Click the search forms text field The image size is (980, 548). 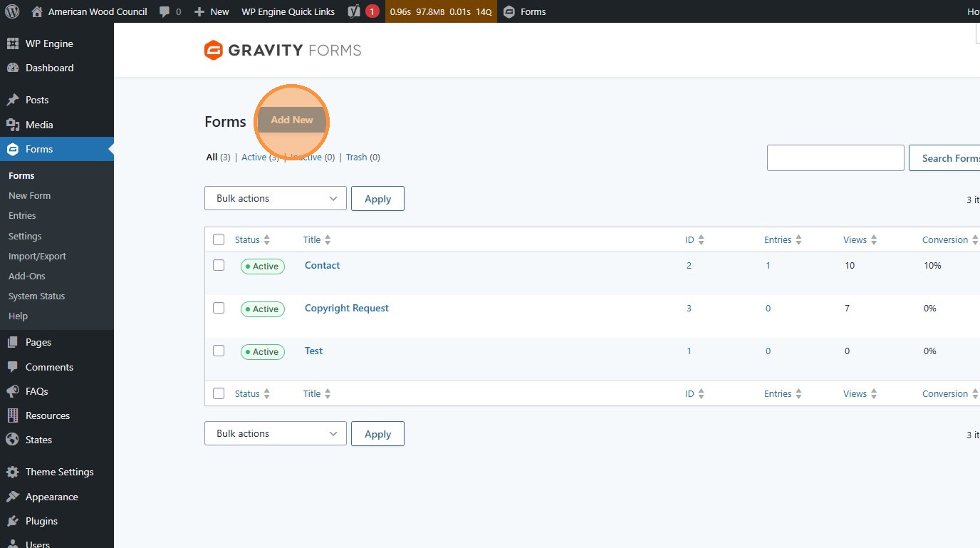(x=835, y=157)
